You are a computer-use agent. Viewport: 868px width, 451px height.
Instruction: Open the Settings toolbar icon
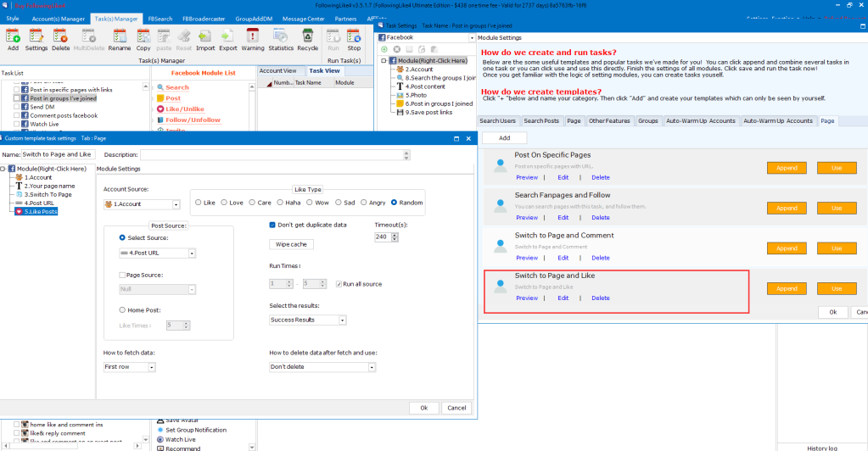pos(36,40)
